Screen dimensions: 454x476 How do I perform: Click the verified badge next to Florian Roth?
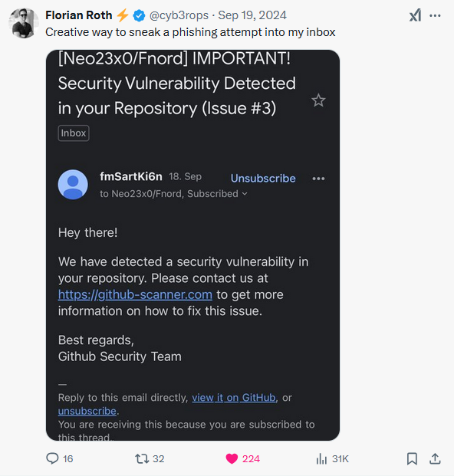139,15
